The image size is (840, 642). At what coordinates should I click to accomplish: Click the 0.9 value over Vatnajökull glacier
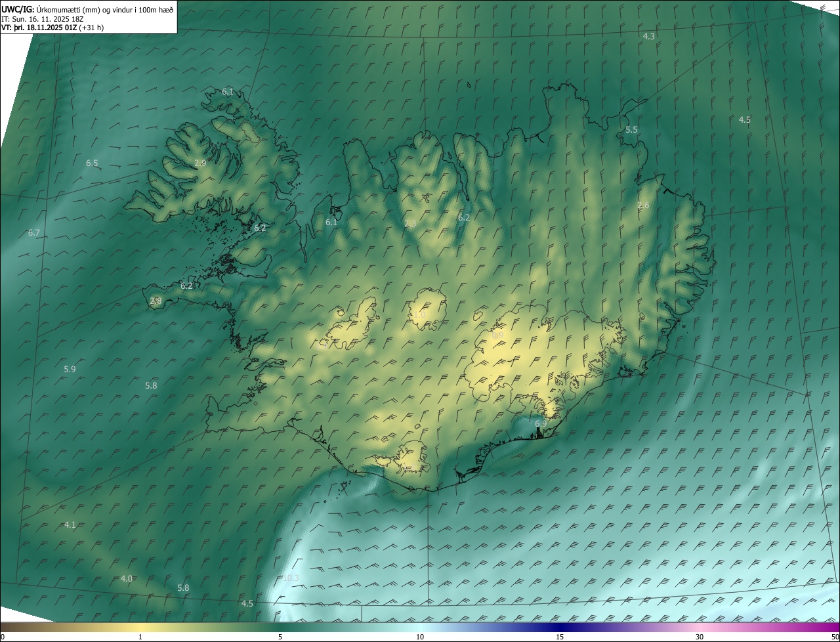tap(498, 335)
